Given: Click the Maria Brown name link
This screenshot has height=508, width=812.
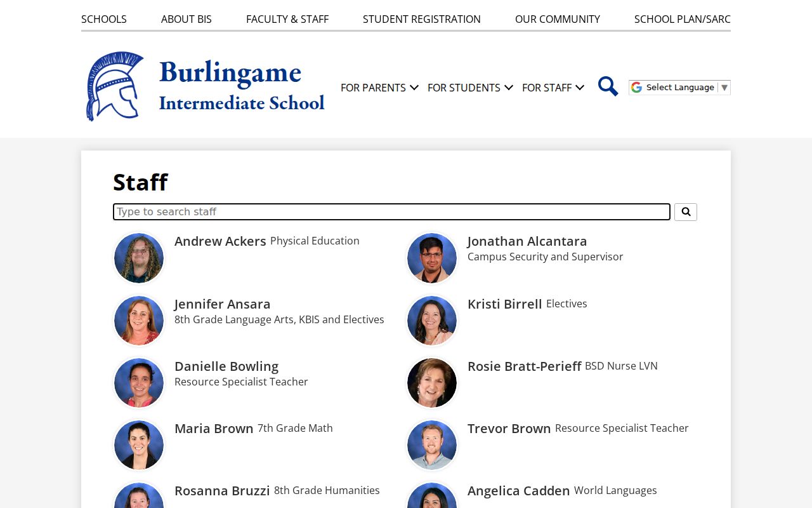Looking at the screenshot, I should tap(214, 429).
